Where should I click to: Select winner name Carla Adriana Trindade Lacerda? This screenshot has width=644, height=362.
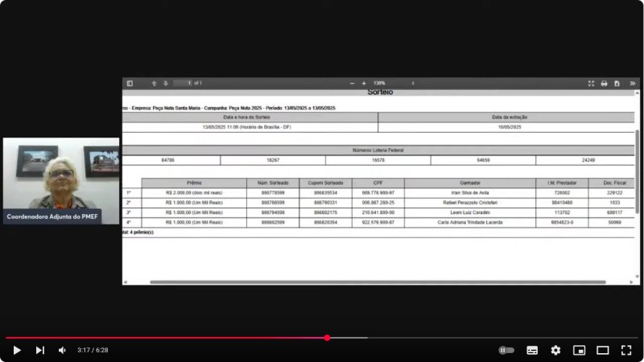470,222
